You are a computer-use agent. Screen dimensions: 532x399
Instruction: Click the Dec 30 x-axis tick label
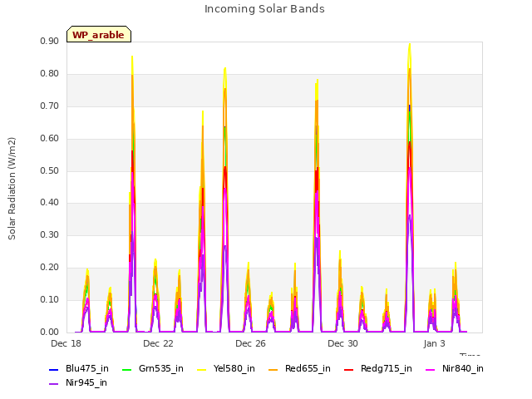tap(343, 343)
